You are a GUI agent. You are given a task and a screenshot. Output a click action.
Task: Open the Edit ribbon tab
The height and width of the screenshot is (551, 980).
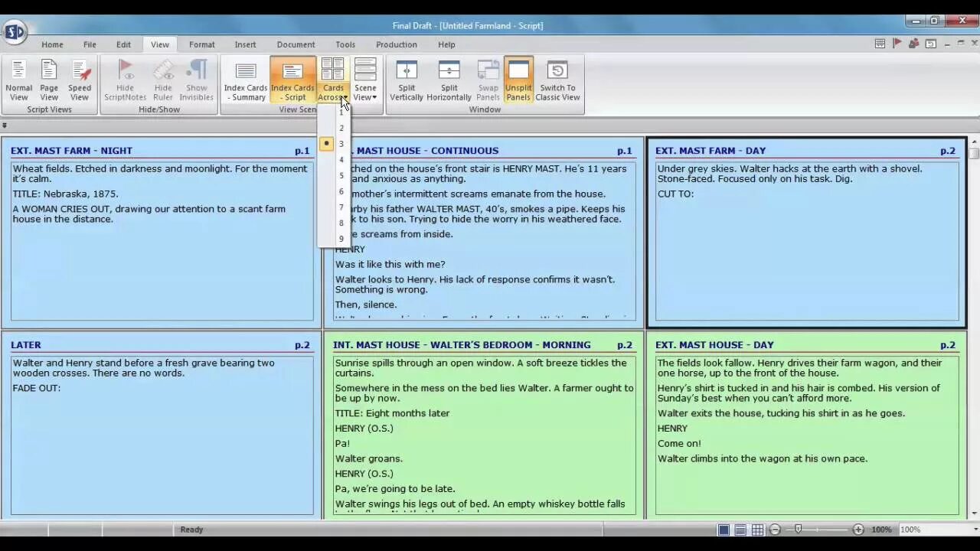[123, 44]
